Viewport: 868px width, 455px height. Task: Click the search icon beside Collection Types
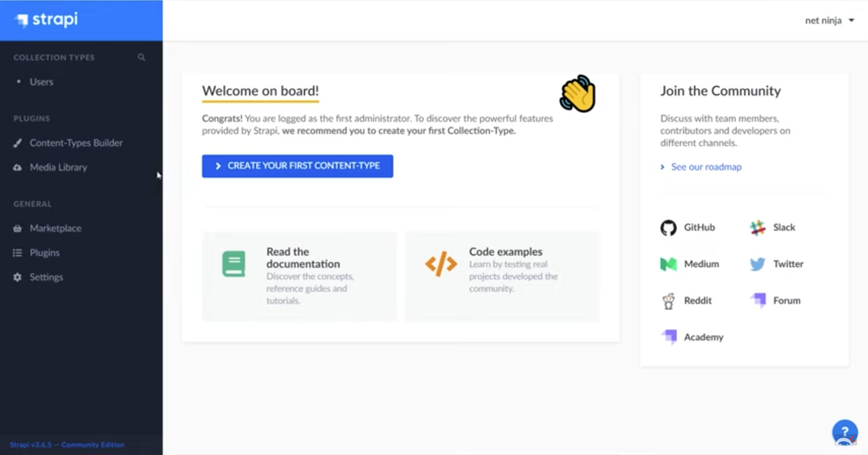coord(141,57)
